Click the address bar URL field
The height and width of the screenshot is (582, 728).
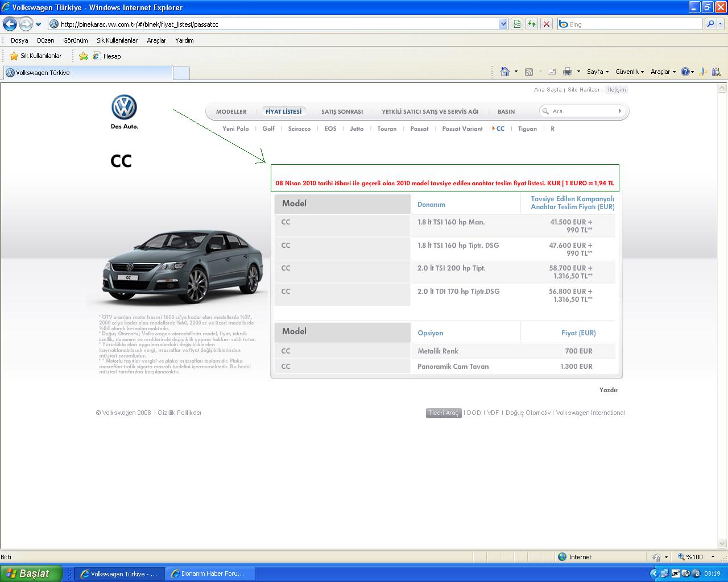coord(273,24)
